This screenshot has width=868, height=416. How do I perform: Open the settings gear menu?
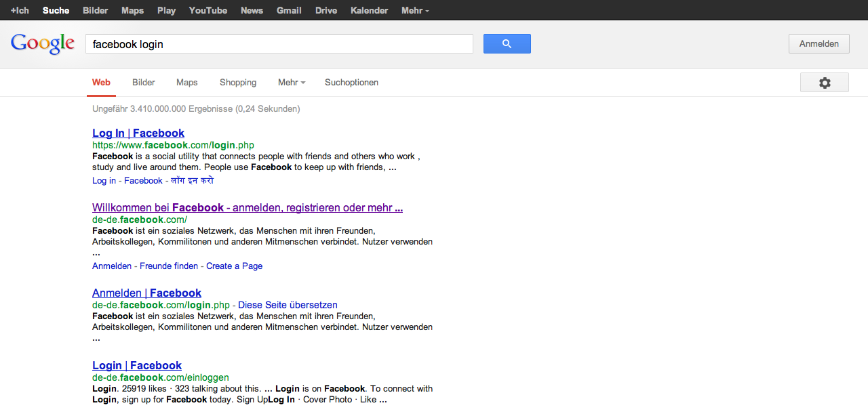point(824,83)
